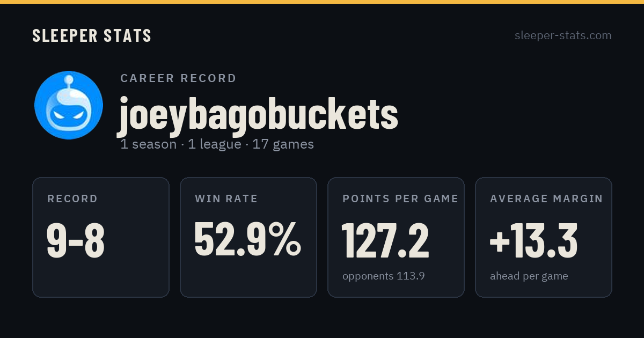Screen dimensions: 644x338
Task: Click the AVERAGE MARGIN label text
Action: (x=546, y=199)
